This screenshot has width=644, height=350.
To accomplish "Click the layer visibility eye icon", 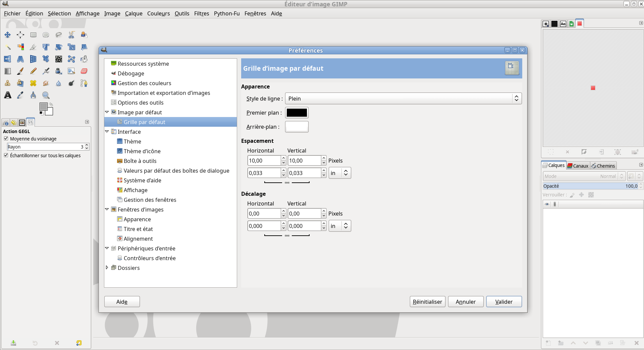I will 547,204.
